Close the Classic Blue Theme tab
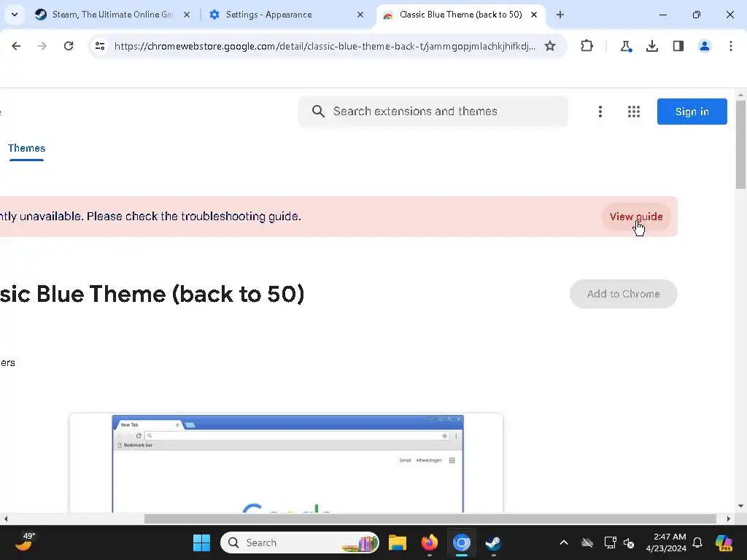This screenshot has height=560, width=747. 534,15
